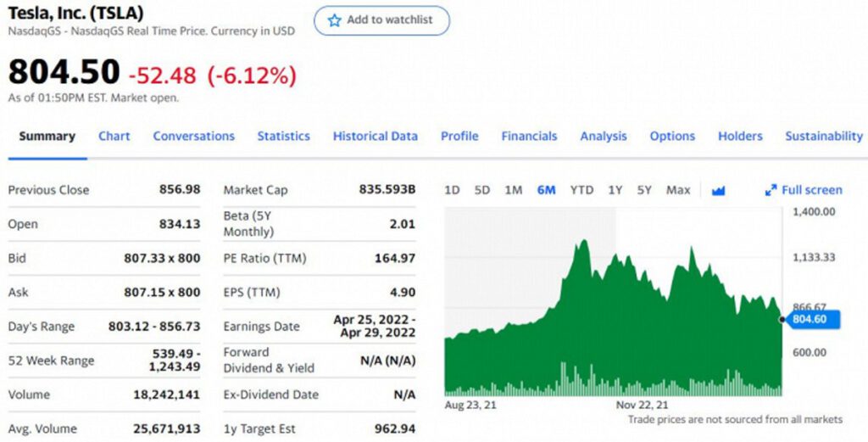Click the Full screen expand arrows icon

tap(771, 191)
